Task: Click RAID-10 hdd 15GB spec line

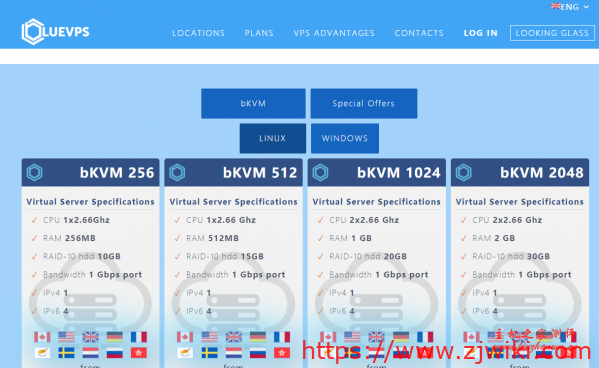Action: click(x=225, y=256)
